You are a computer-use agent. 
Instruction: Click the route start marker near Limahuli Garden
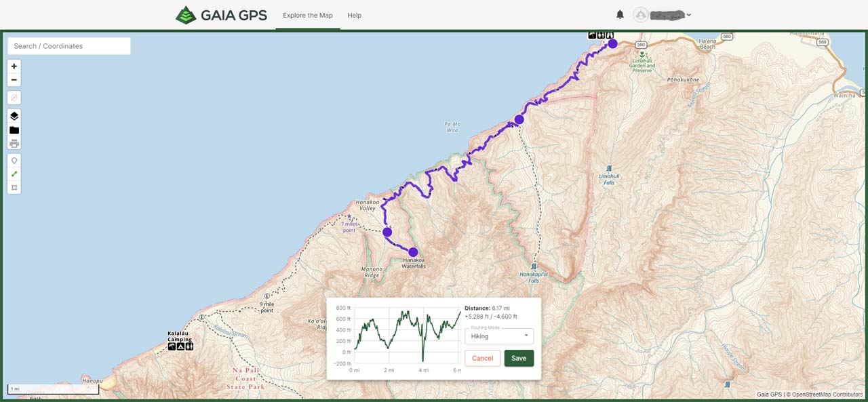pyautogui.click(x=612, y=43)
